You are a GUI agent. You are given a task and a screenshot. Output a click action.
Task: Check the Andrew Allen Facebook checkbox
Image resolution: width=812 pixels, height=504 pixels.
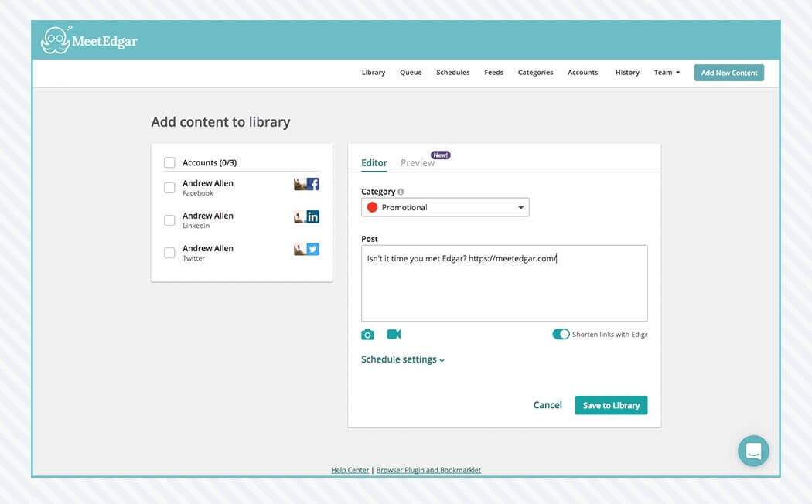point(169,187)
